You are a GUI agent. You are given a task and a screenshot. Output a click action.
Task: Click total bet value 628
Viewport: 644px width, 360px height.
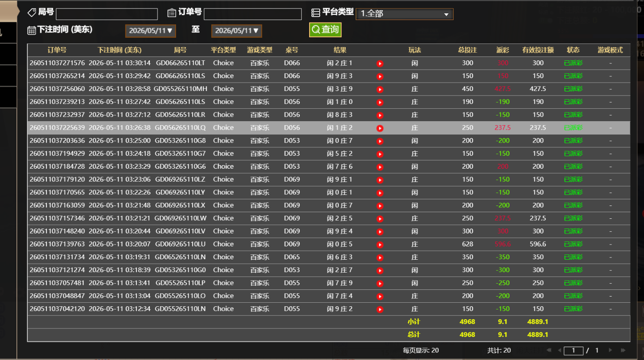(467, 244)
